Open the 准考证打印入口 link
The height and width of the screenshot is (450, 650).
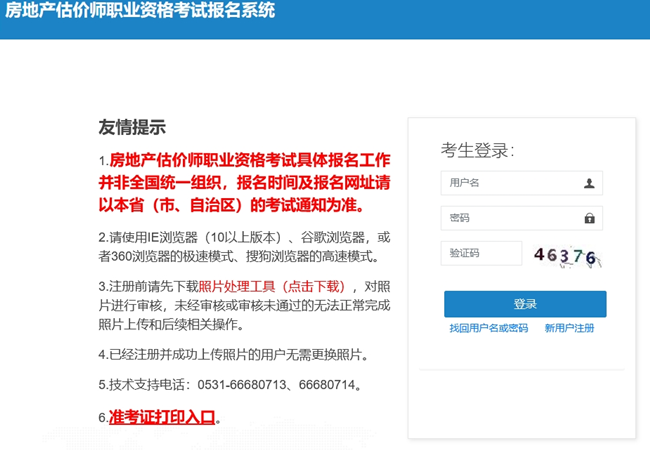click(162, 417)
